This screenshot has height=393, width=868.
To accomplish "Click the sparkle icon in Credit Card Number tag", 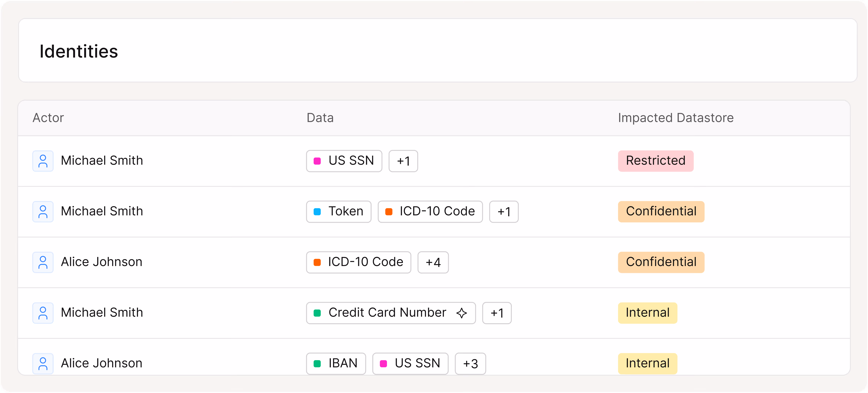I will pyautogui.click(x=461, y=313).
